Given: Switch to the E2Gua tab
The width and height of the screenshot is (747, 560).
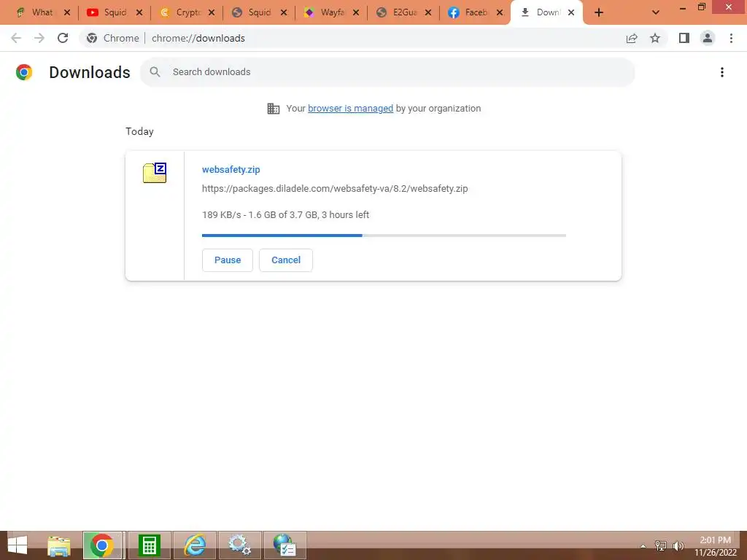Looking at the screenshot, I should pyautogui.click(x=403, y=12).
